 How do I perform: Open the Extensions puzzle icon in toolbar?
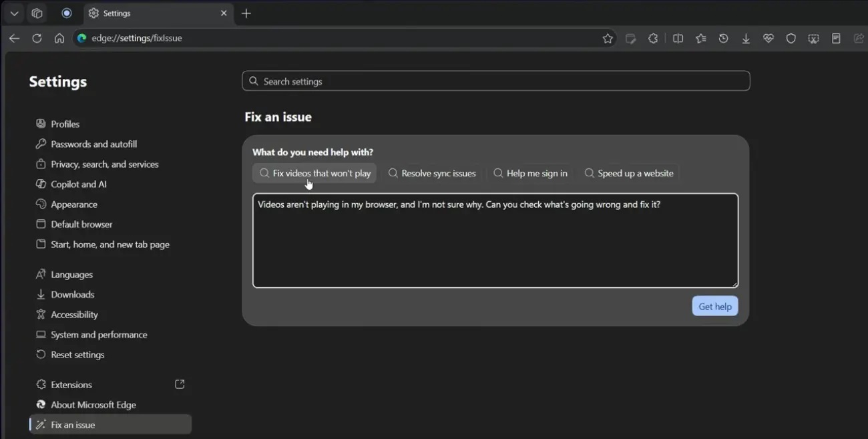pos(653,39)
